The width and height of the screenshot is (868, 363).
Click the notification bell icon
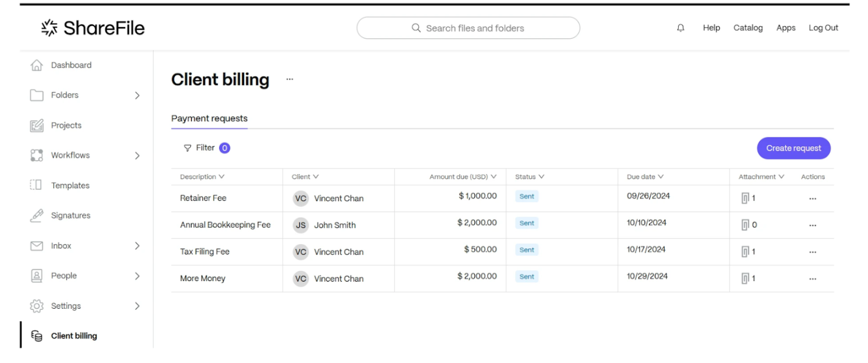pyautogui.click(x=680, y=28)
